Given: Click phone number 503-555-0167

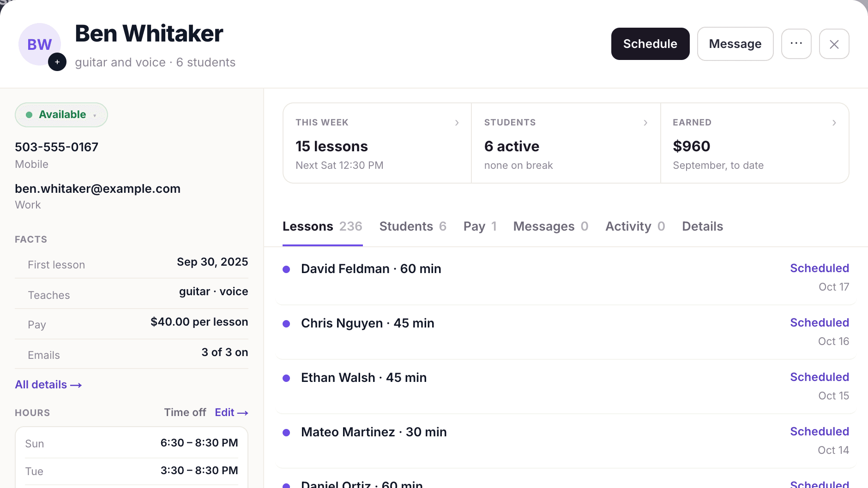Looking at the screenshot, I should coord(56,147).
